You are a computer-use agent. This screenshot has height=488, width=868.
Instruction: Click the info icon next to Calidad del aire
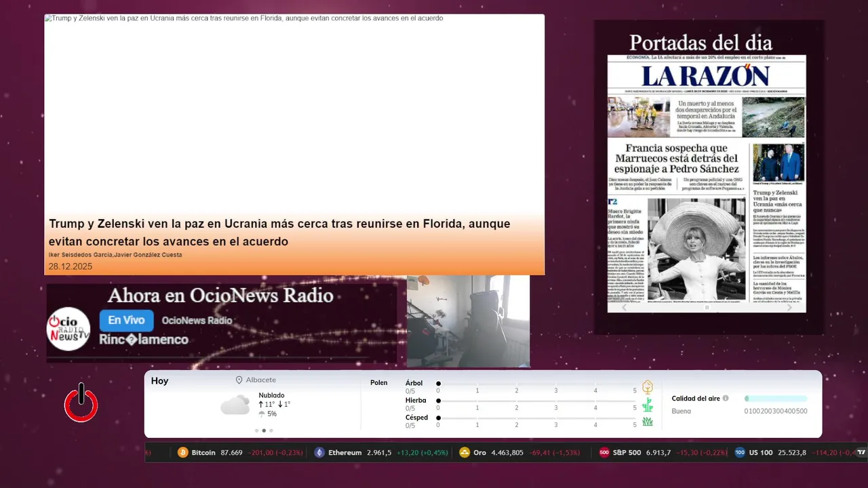pyautogui.click(x=726, y=399)
